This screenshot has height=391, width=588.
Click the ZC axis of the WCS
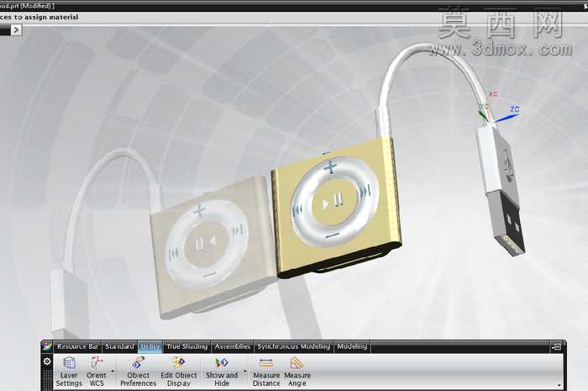click(x=508, y=116)
